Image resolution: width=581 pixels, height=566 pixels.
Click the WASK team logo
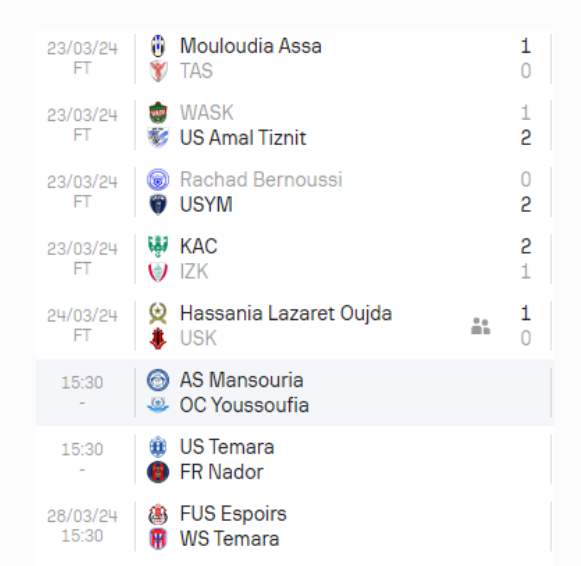click(158, 113)
